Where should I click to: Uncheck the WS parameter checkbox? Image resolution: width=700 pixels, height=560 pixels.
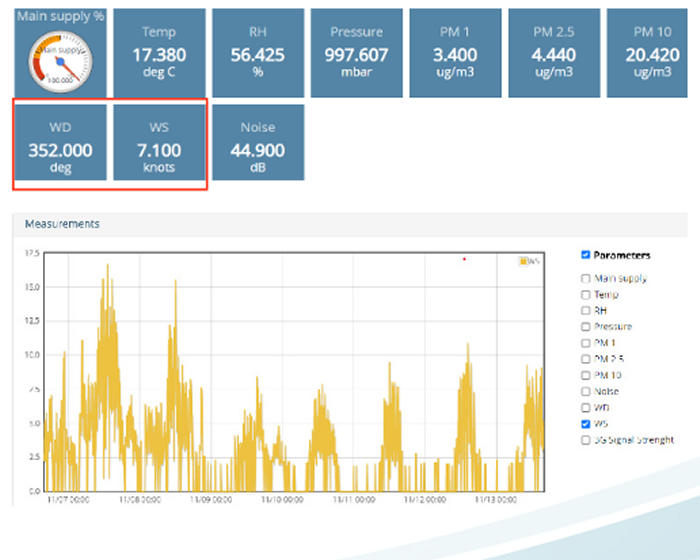[586, 424]
